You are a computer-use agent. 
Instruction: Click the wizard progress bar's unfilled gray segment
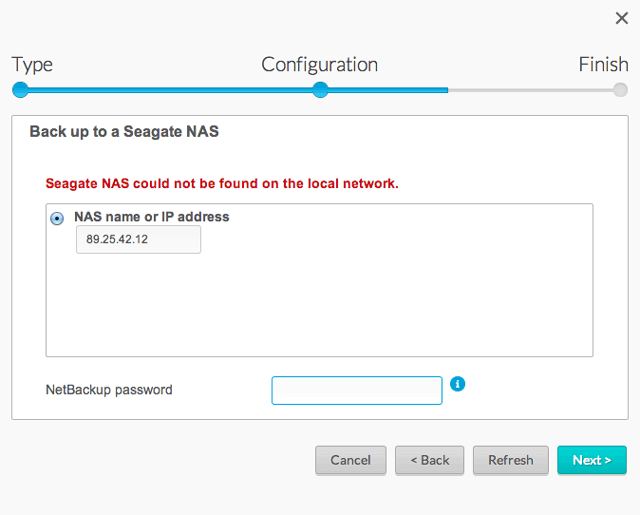click(x=530, y=90)
